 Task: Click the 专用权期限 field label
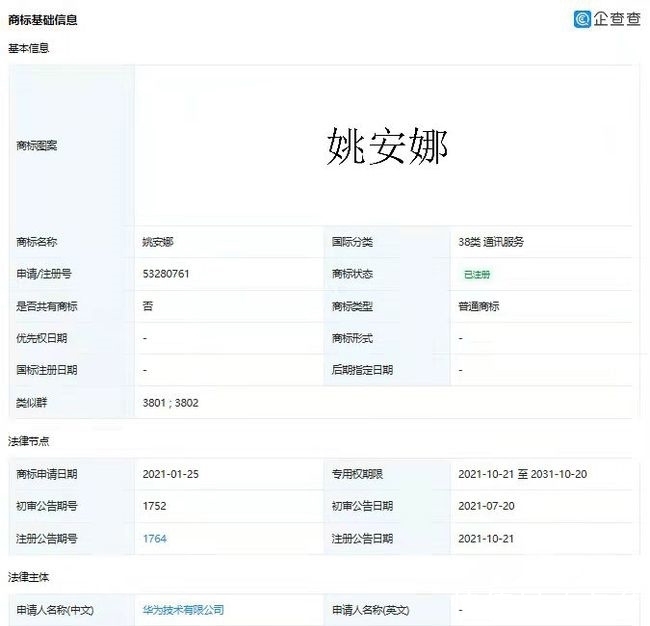[357, 474]
